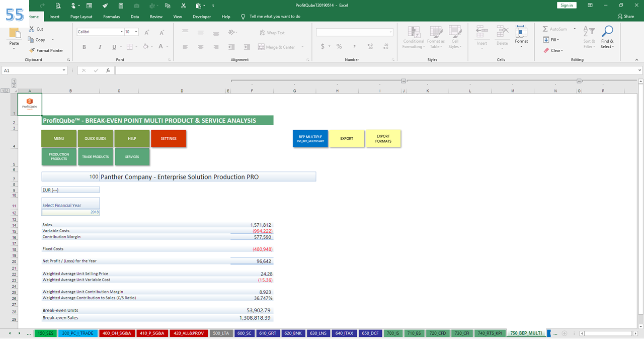
Task: Click the Share button
Action: 626,17
